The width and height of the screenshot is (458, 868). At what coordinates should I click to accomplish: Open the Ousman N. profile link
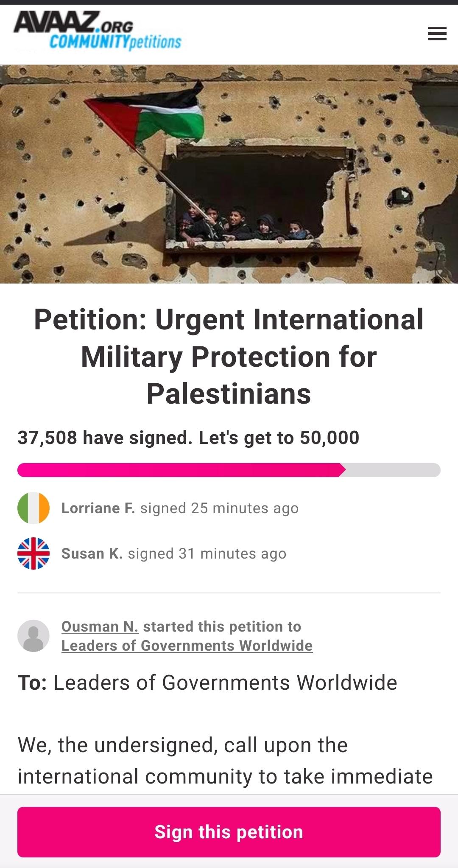pos(100,626)
